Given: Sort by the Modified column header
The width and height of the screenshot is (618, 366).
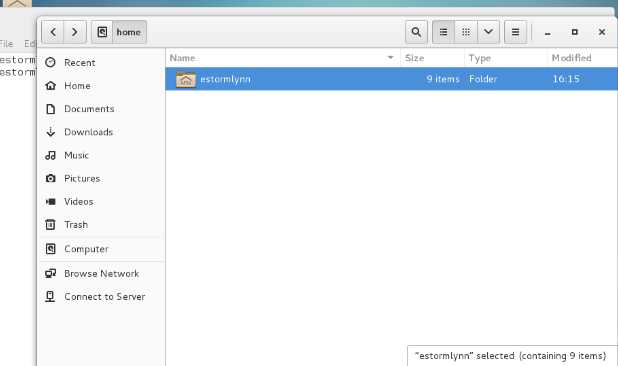Looking at the screenshot, I should (582, 58).
